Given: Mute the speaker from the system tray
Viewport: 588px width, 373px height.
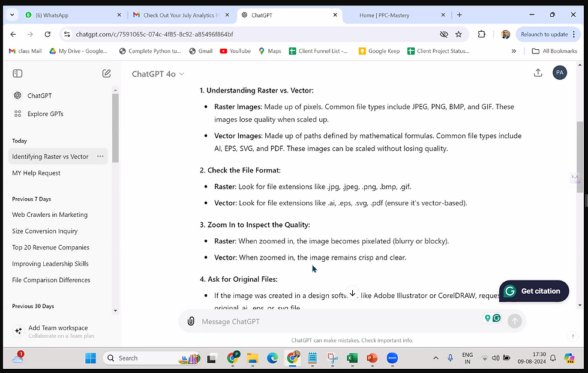Looking at the screenshot, I should pos(496,358).
